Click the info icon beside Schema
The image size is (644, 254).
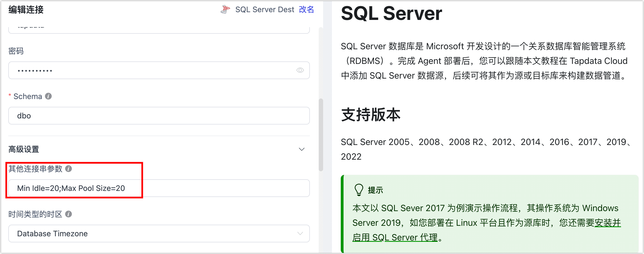[x=48, y=96]
